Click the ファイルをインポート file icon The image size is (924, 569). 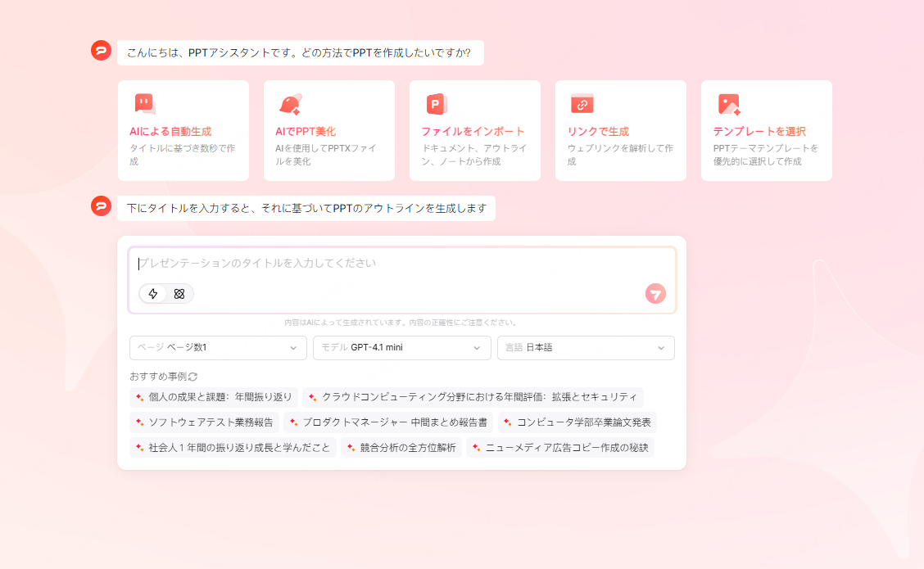click(x=436, y=104)
